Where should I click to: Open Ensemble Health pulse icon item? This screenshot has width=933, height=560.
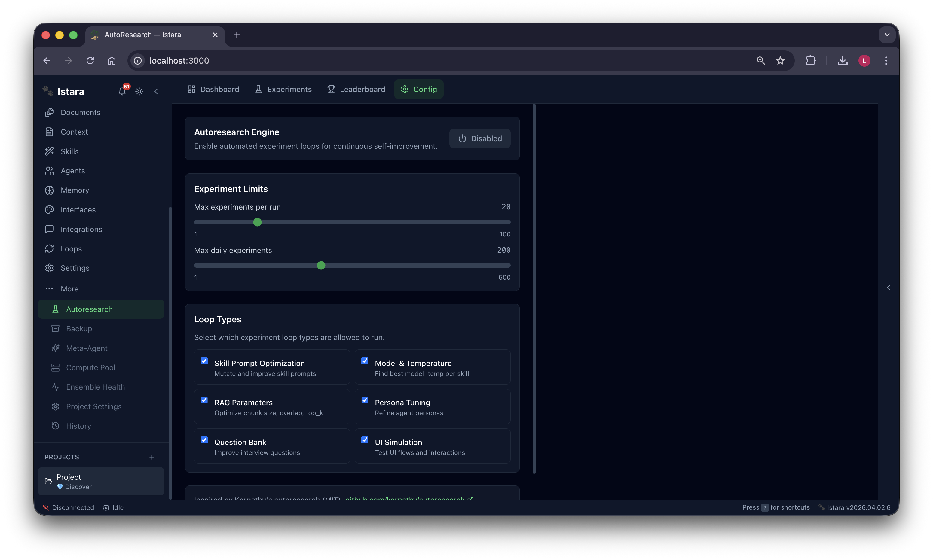(56, 387)
